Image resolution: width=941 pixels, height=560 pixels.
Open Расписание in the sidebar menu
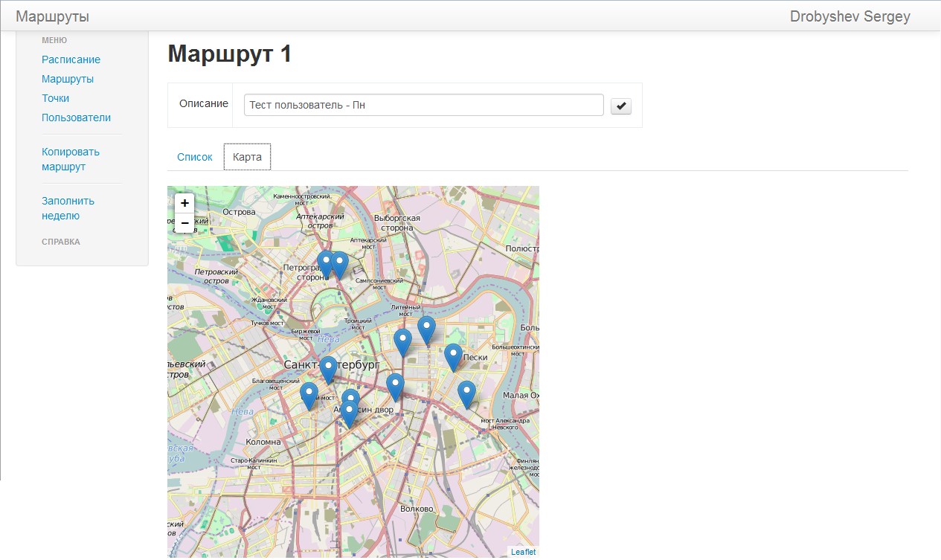pos(71,59)
